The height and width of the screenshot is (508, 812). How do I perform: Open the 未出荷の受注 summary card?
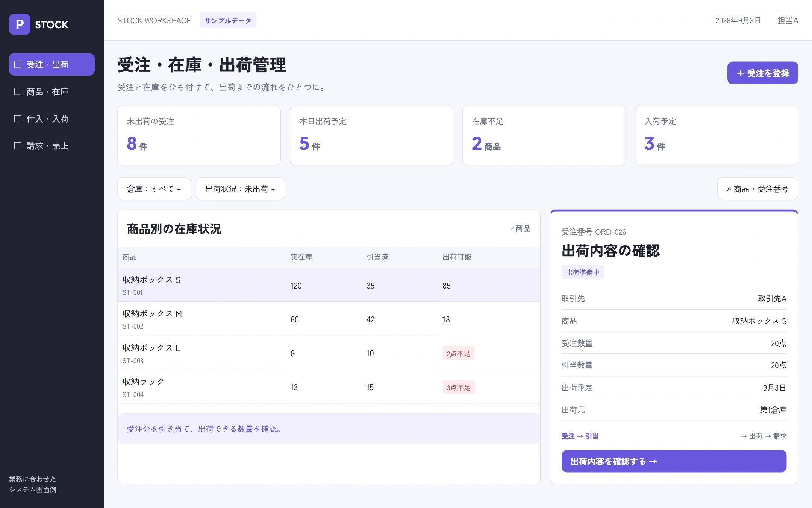point(199,135)
